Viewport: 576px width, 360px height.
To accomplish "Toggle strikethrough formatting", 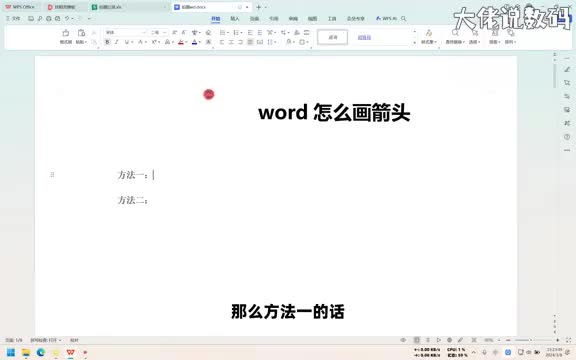I will [140, 42].
